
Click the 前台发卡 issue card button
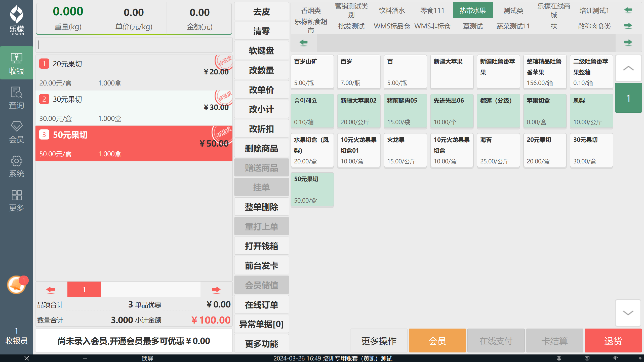pos(262,265)
